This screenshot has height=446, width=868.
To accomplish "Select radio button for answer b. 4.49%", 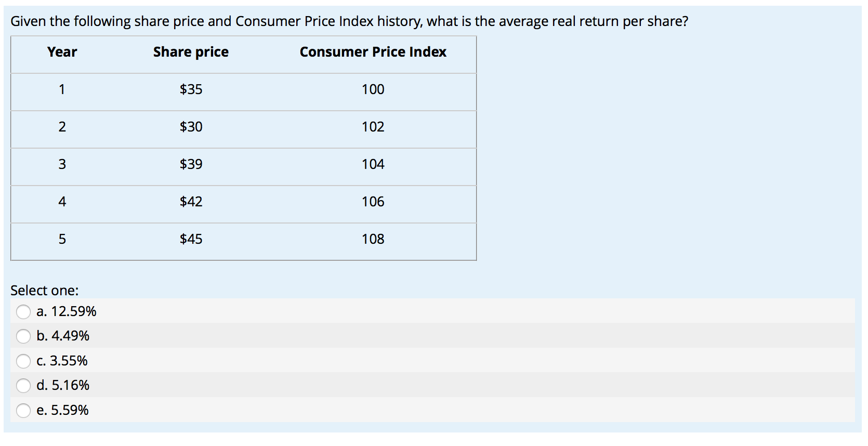I will [x=23, y=336].
